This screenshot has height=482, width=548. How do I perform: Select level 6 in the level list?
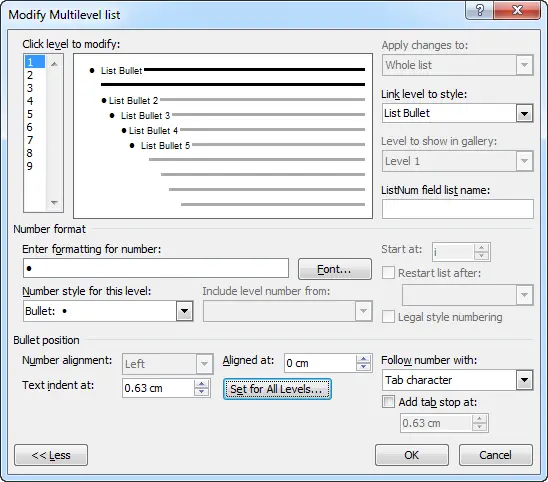point(35,127)
